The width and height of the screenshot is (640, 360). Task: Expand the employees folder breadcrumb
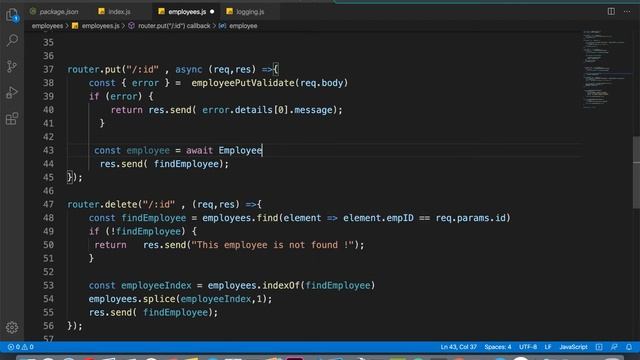pos(47,26)
